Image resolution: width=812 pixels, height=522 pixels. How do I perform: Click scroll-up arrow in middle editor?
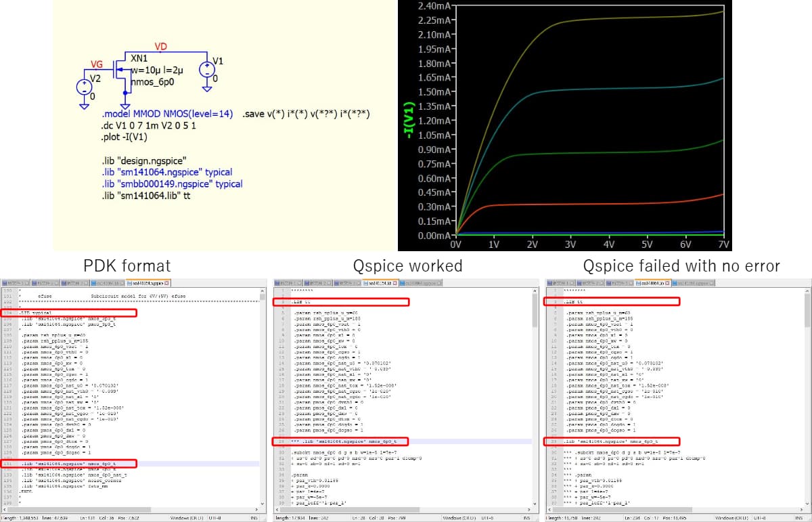(535, 291)
